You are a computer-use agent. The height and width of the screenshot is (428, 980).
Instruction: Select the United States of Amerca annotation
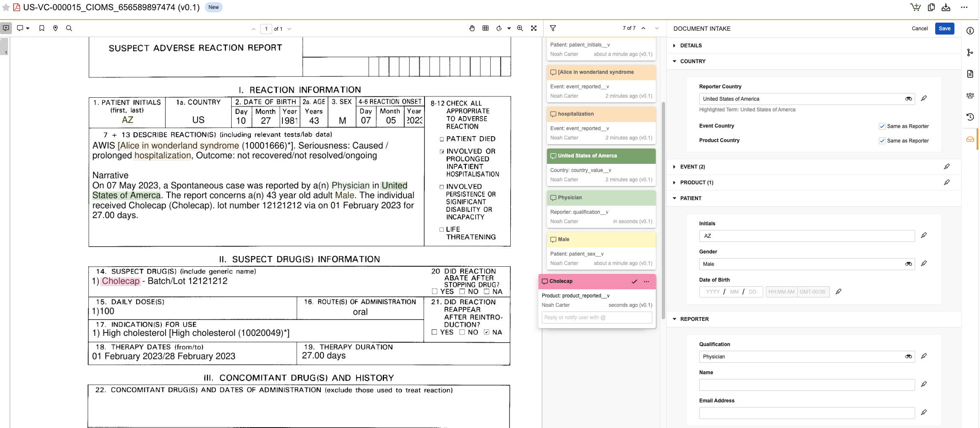coord(601,167)
